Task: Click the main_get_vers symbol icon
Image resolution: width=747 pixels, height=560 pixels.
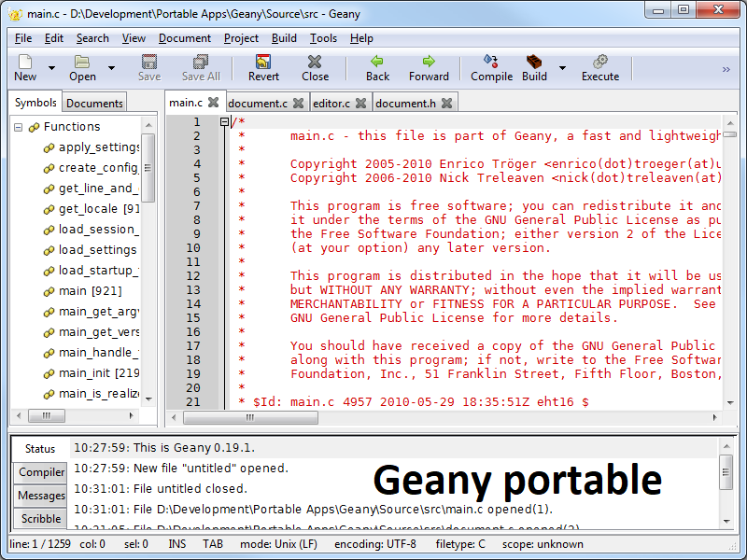Action: click(49, 332)
